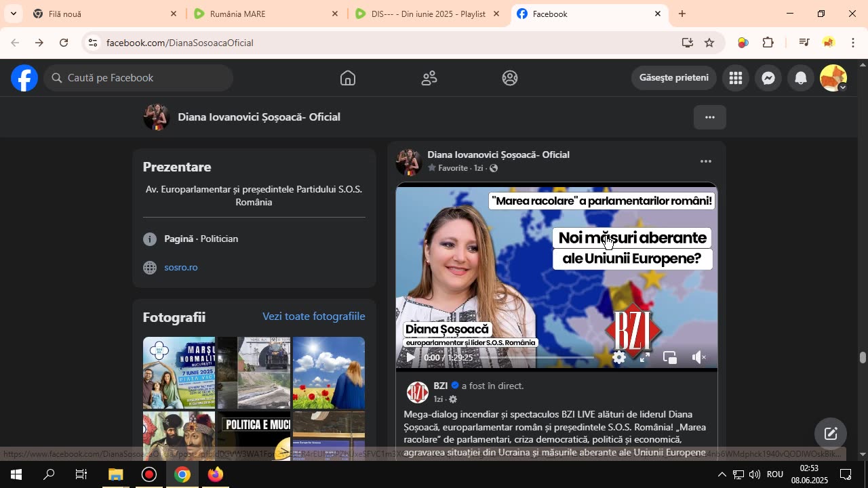Go forward in browser history
This screenshot has height=488, width=868.
click(39, 43)
